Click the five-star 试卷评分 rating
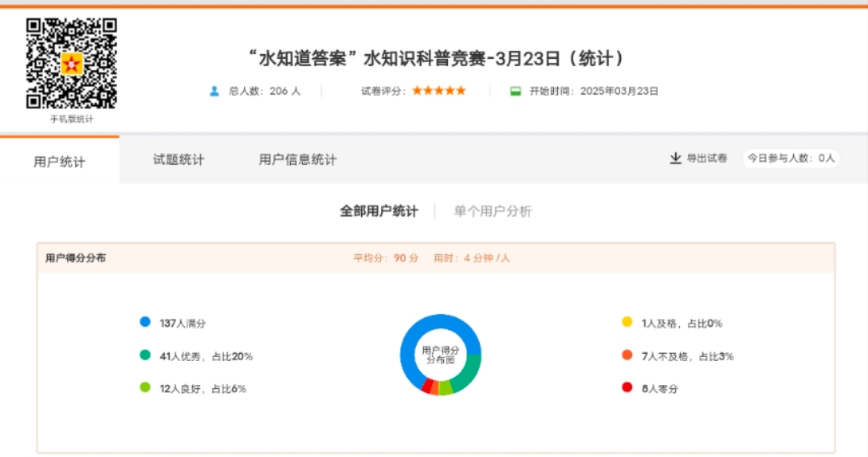This screenshot has width=868, height=457. 438,90
